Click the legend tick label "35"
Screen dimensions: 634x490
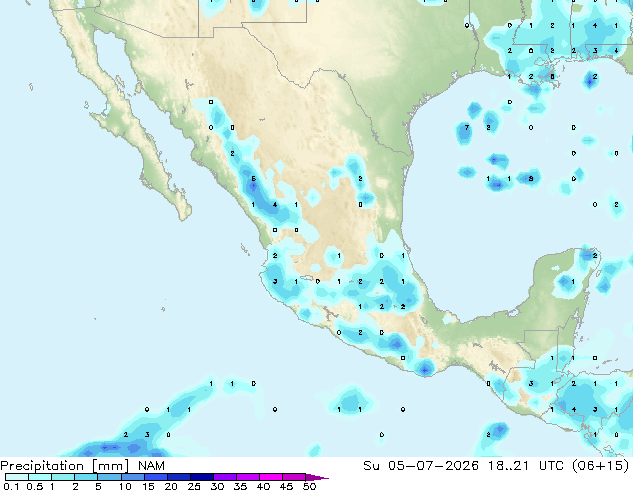coord(240,486)
